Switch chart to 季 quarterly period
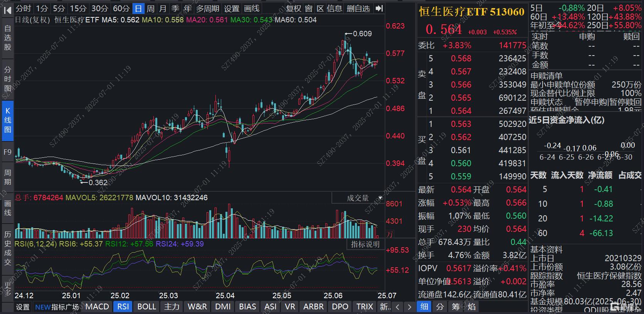This screenshot has width=644, height=314. (x=175, y=8)
